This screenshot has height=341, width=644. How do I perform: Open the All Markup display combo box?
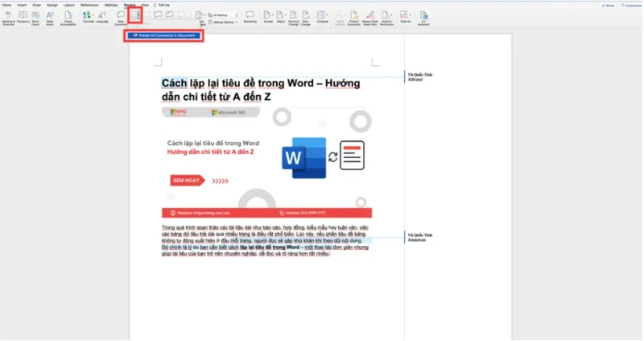pyautogui.click(x=223, y=15)
